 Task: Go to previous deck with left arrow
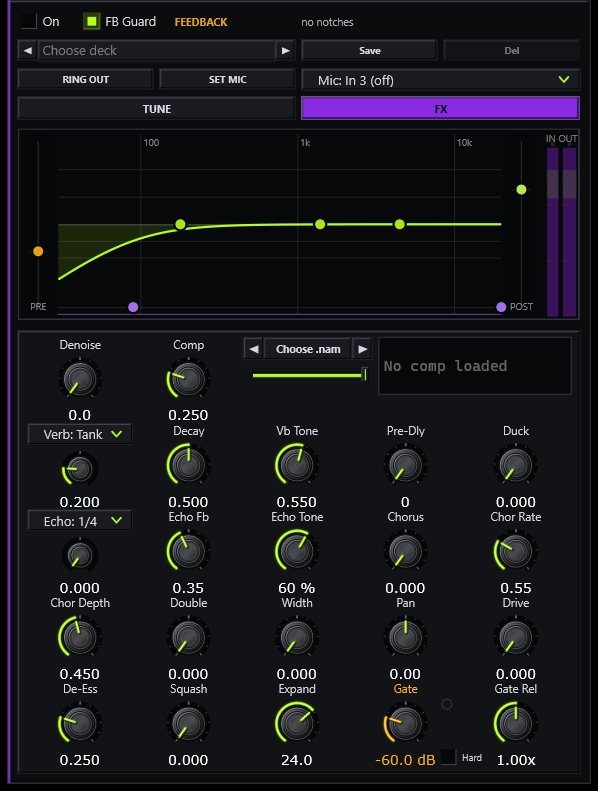click(x=28, y=50)
